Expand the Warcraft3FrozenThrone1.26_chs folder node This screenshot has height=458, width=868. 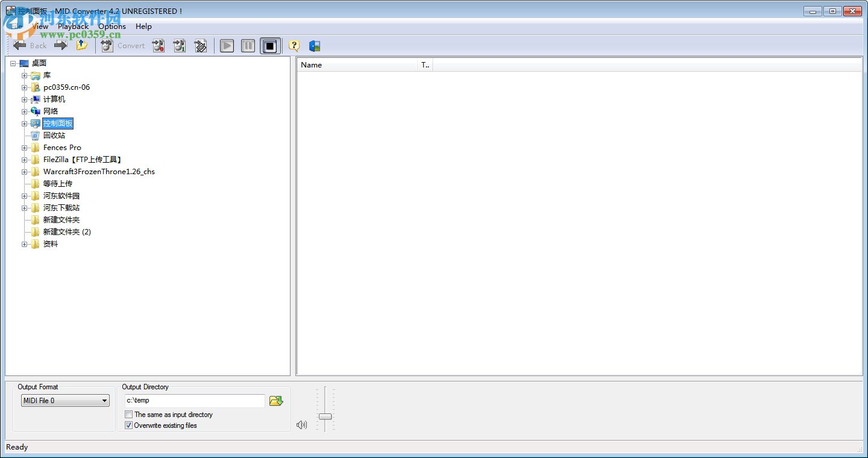click(25, 172)
